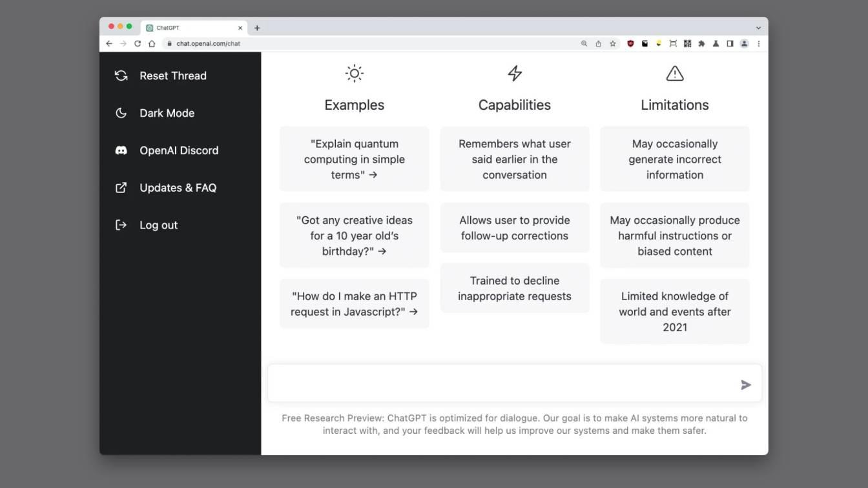868x488 pixels.
Task: Click the Capabilities heading
Action: pyautogui.click(x=515, y=105)
